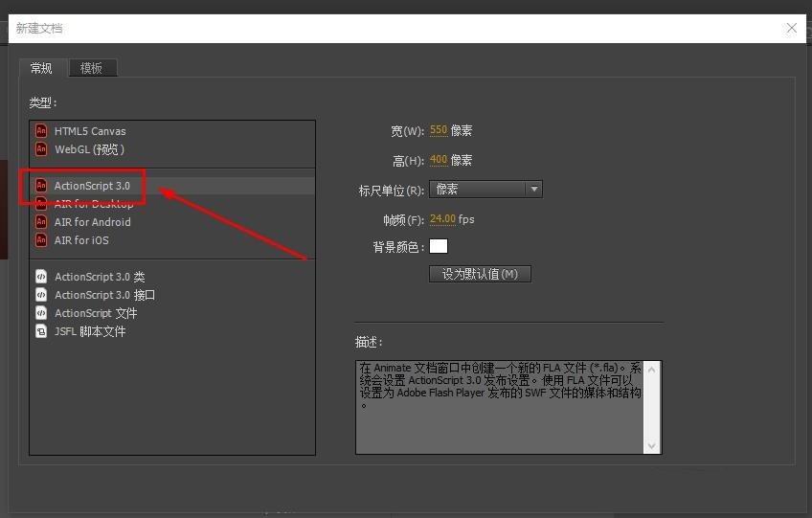
Task: Click the JSFL 脚本文件 icon
Action: [41, 331]
